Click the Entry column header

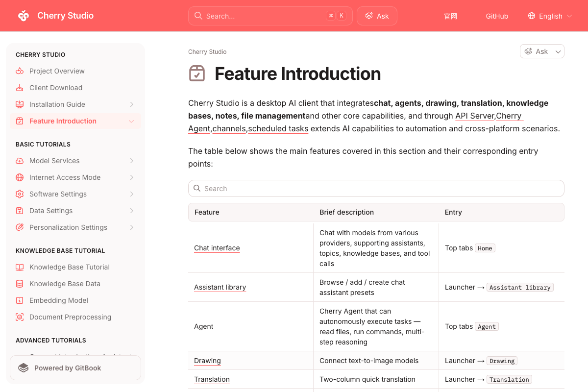[453, 212]
